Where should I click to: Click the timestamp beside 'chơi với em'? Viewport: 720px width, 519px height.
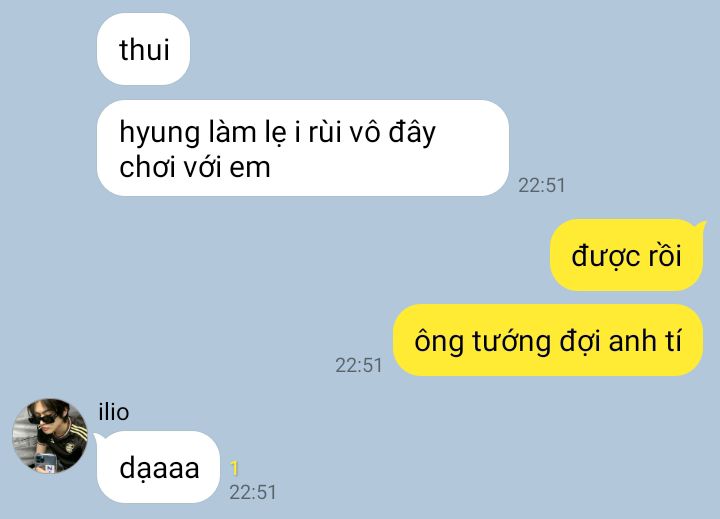coord(541,185)
